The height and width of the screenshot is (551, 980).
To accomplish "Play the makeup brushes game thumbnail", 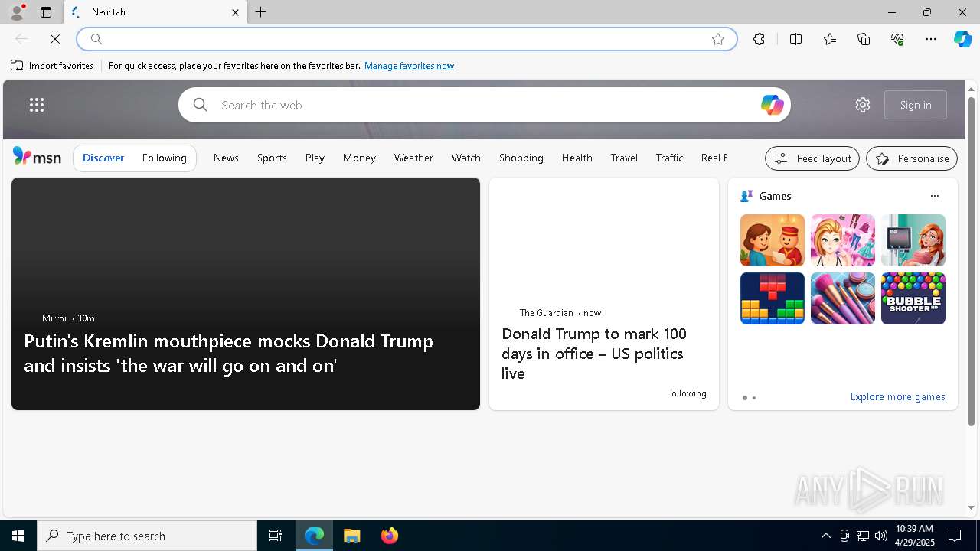I will pos(843,298).
